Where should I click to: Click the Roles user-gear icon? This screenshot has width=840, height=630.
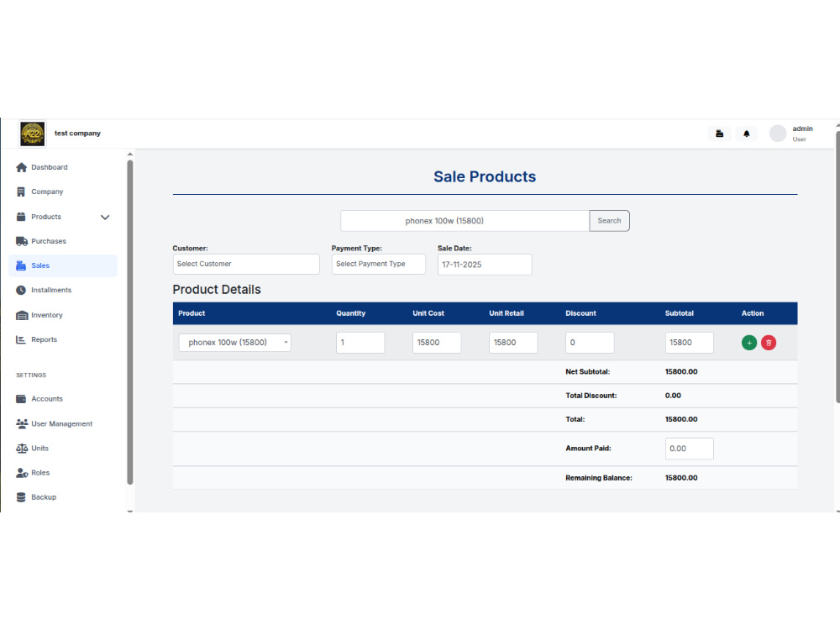(22, 473)
